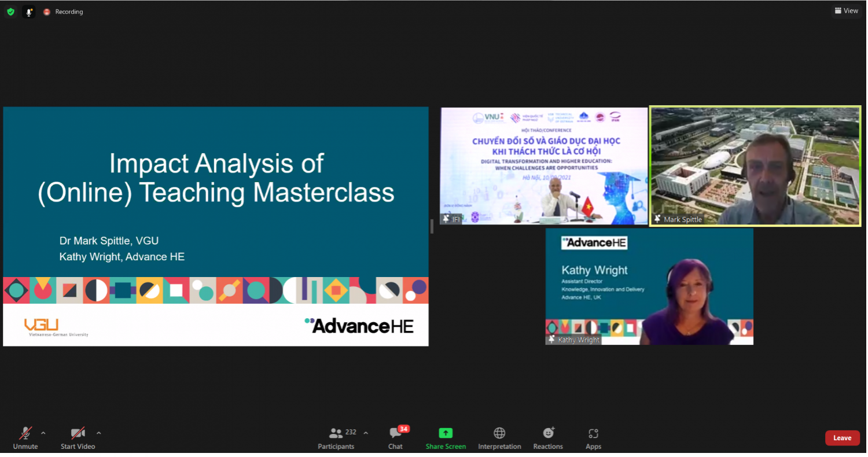868x457 pixels.
Task: Unmute the microphone
Action: [x=25, y=438]
